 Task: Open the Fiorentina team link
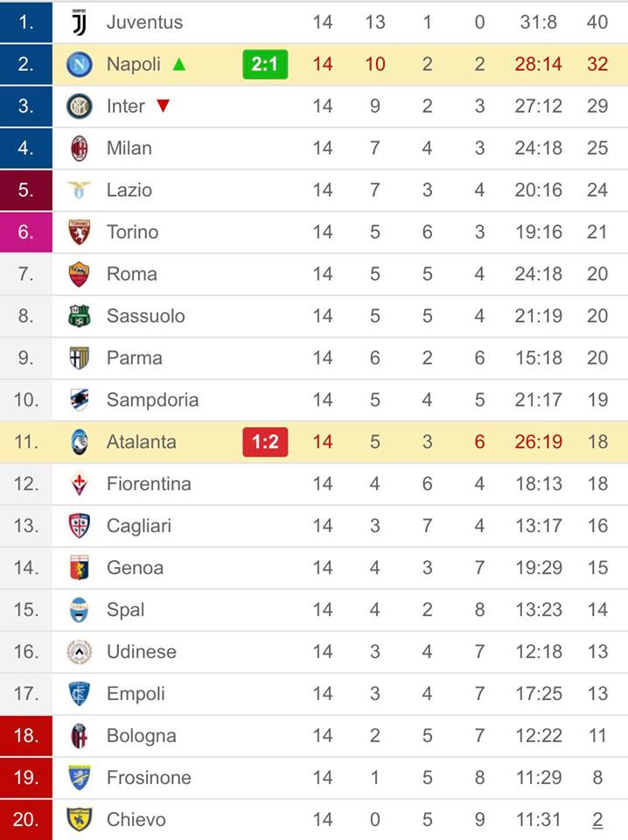tap(149, 484)
